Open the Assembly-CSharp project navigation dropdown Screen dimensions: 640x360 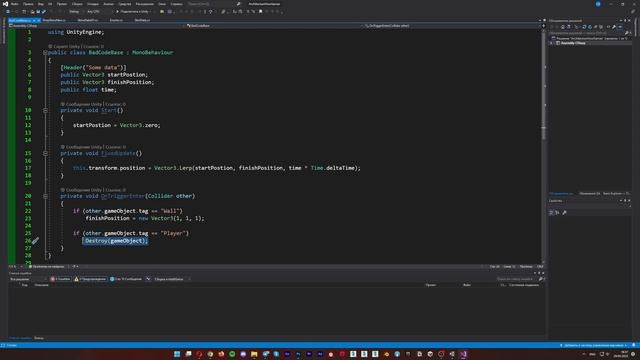point(96,26)
